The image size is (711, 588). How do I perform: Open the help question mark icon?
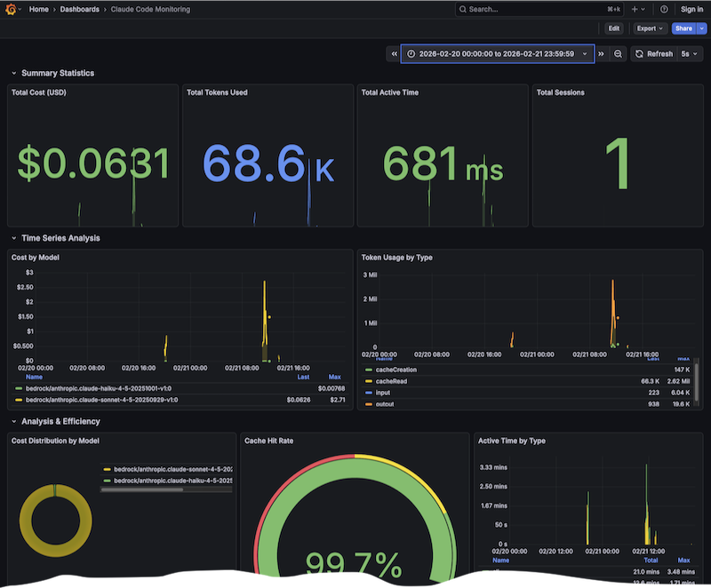coord(664,9)
